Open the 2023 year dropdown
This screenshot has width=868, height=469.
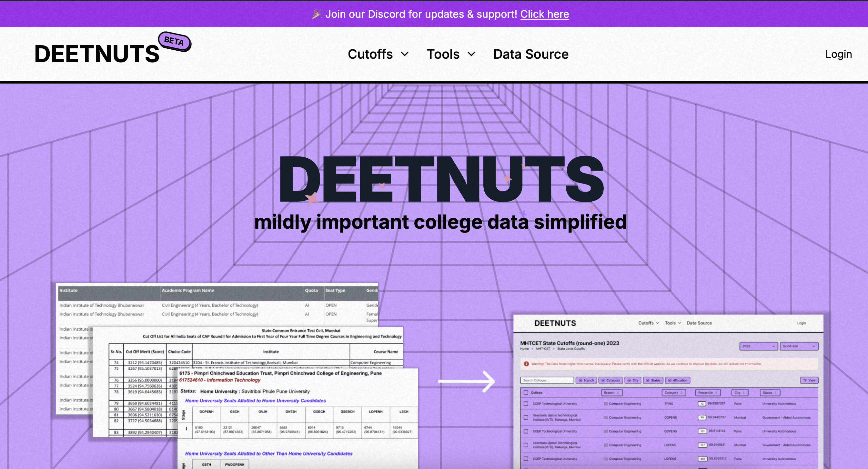point(758,346)
